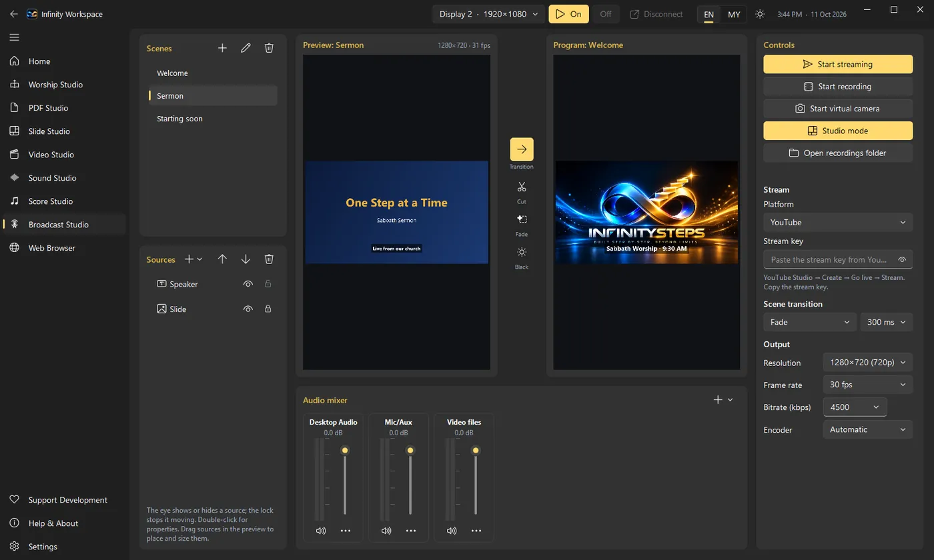Choose a different Frame rate
Image resolution: width=934 pixels, height=560 pixels.
coord(868,385)
